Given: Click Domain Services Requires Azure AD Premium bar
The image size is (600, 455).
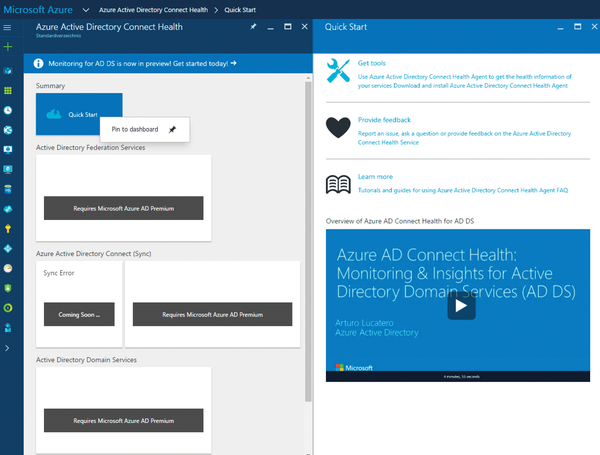Looking at the screenshot, I should pos(124,421).
